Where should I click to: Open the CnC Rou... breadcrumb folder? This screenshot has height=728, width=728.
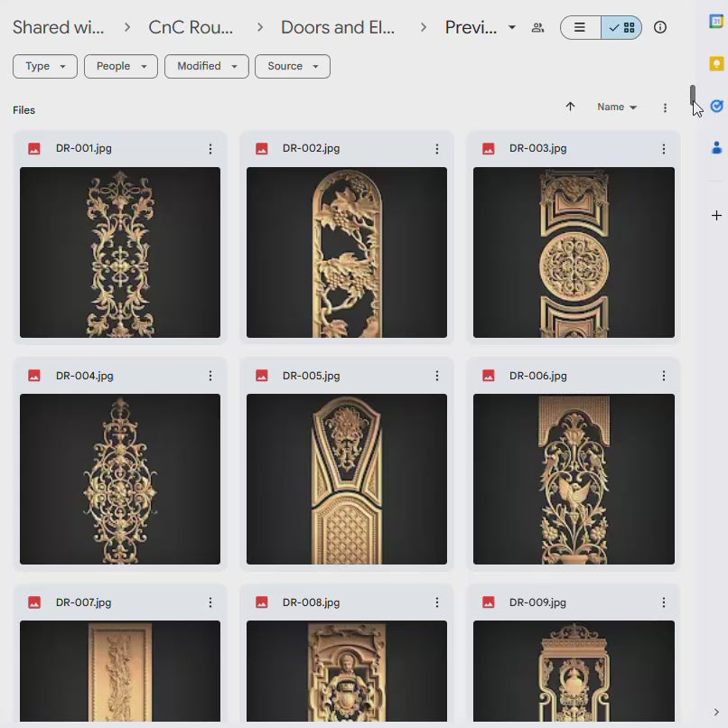(191, 27)
